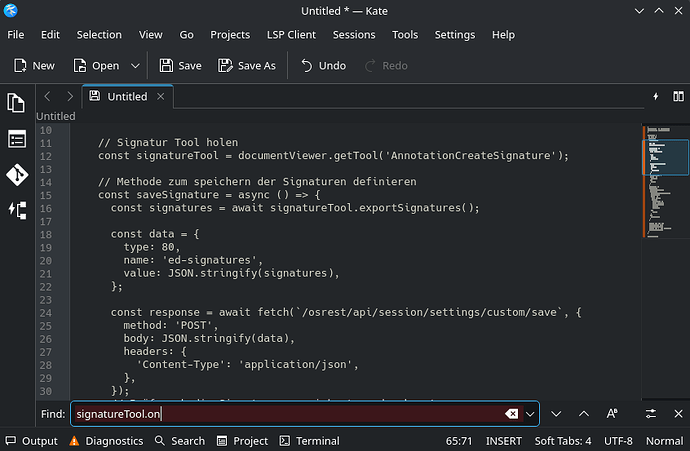
Task: Open the LSP client symbols sidebar icon
Action: pos(17,210)
